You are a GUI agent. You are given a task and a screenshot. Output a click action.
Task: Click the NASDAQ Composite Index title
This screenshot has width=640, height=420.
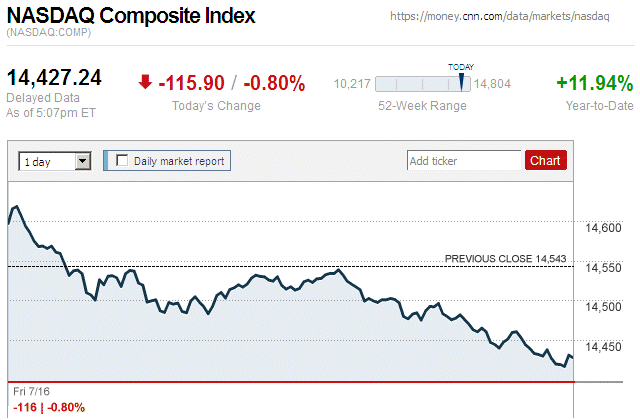[x=131, y=16]
